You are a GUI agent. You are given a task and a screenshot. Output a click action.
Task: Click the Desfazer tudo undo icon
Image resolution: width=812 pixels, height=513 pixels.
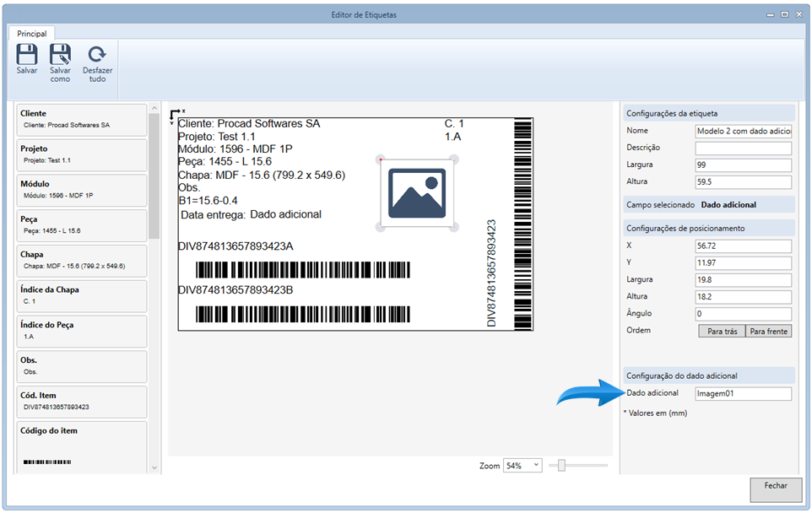pos(97,54)
